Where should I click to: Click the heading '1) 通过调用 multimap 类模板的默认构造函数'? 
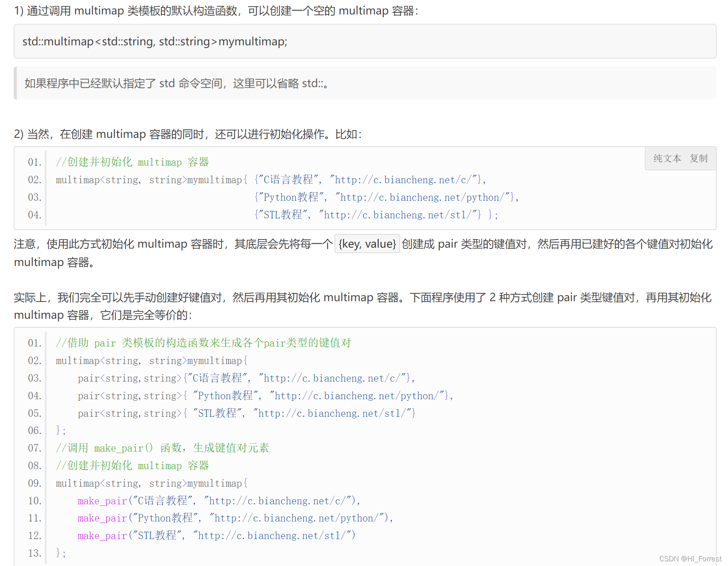(x=216, y=11)
